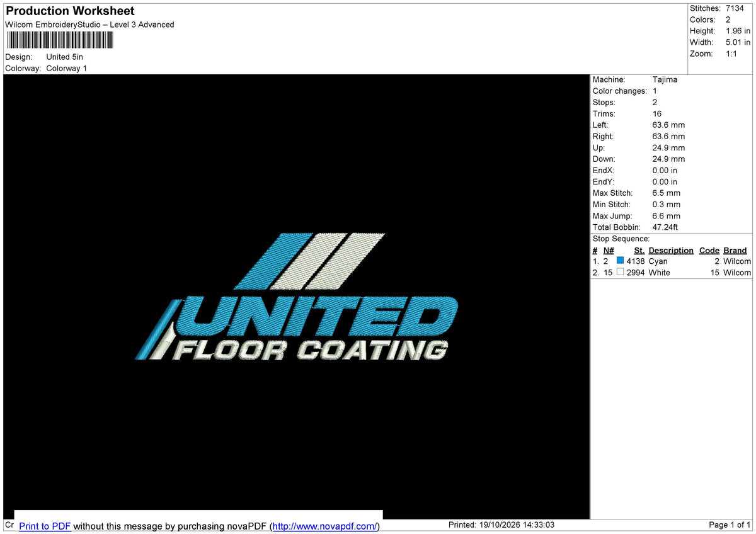This screenshot has height=534, width=756.
Task: Select the Machine value Tajima
Action: [x=665, y=79]
